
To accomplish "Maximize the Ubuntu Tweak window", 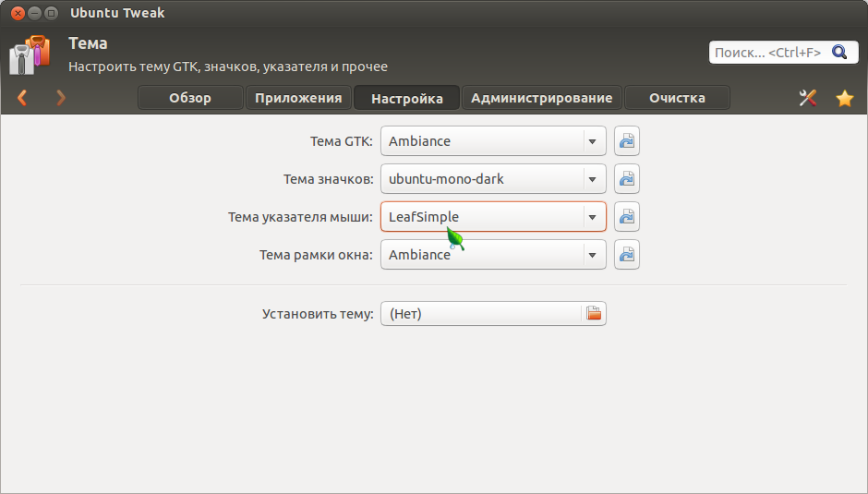I will 51,13.
